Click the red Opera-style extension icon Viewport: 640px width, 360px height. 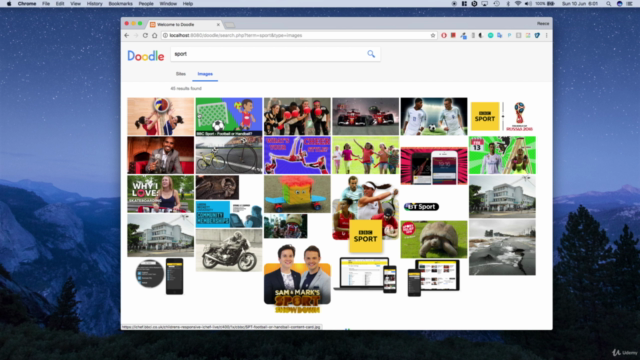tap(444, 36)
